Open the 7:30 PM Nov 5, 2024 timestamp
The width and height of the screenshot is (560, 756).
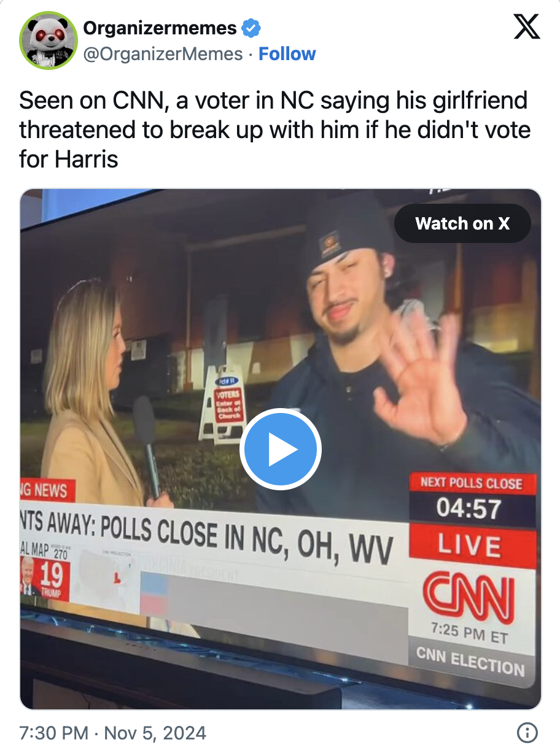[112, 733]
